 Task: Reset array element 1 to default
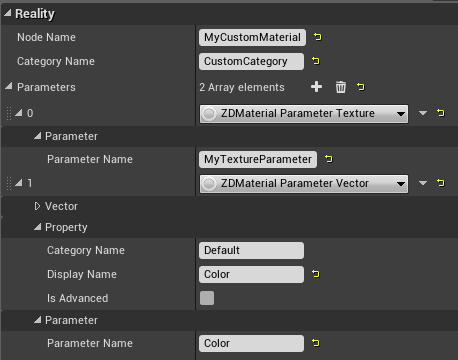click(441, 183)
